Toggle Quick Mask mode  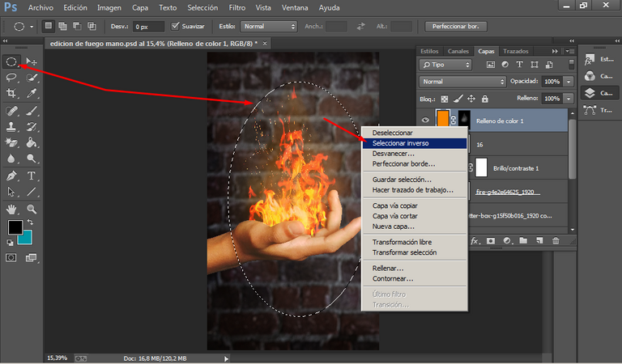click(x=11, y=258)
